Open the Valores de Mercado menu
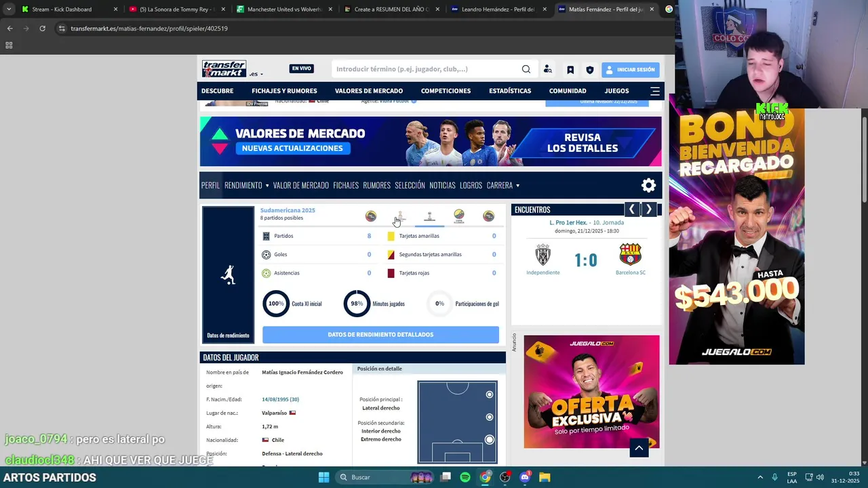 pos(369,91)
